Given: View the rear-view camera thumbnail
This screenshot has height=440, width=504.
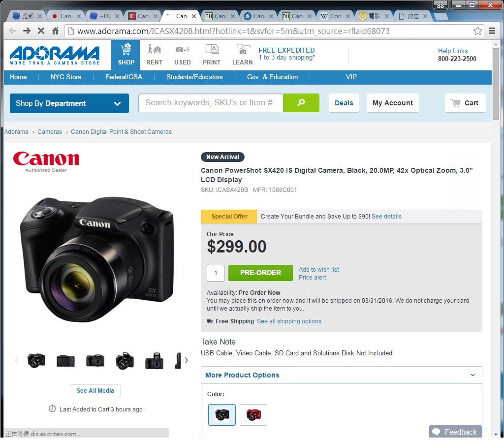Looking at the screenshot, I should (x=65, y=361).
